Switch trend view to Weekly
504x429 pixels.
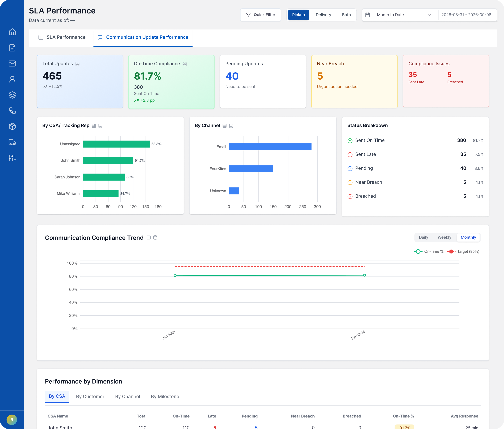pos(444,237)
